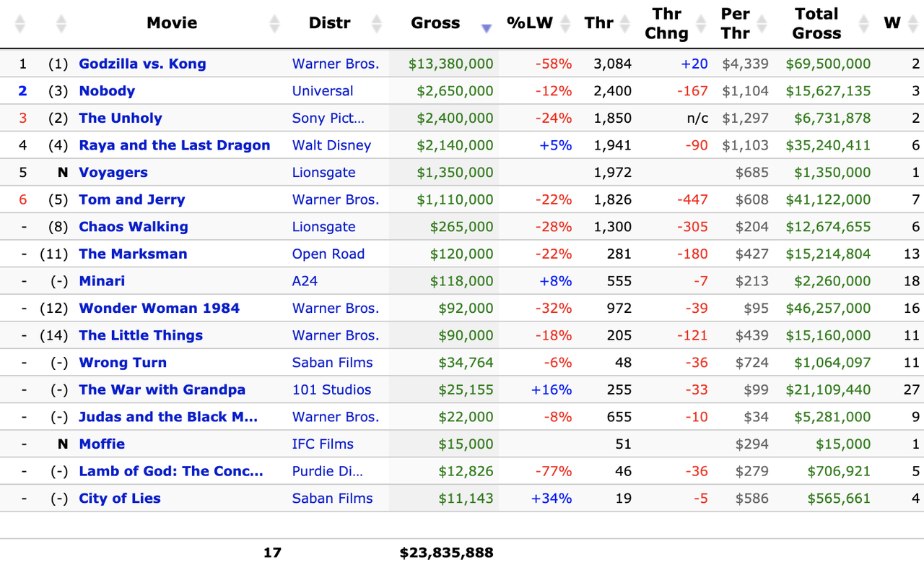Sort by the Distr column header
924x565 pixels.
(329, 23)
